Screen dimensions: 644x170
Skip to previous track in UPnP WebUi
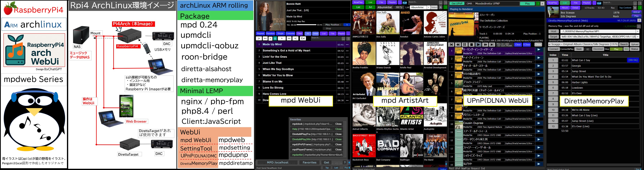[x=452, y=45]
